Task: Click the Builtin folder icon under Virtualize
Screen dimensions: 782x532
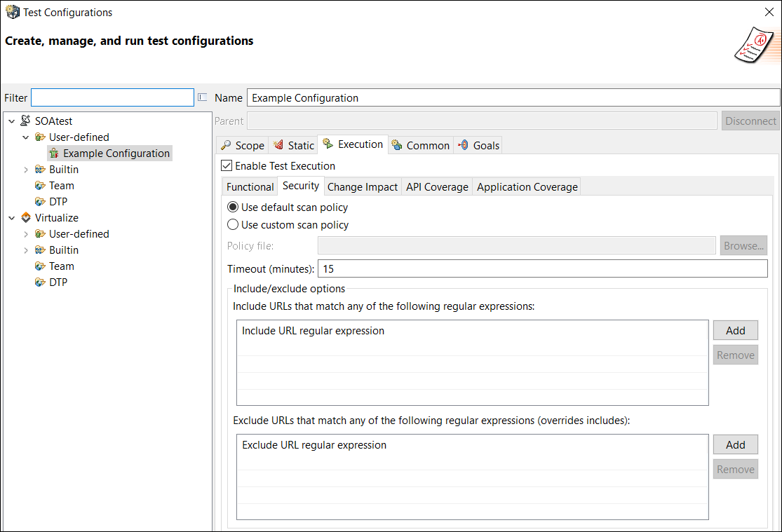Action: pyautogui.click(x=40, y=250)
